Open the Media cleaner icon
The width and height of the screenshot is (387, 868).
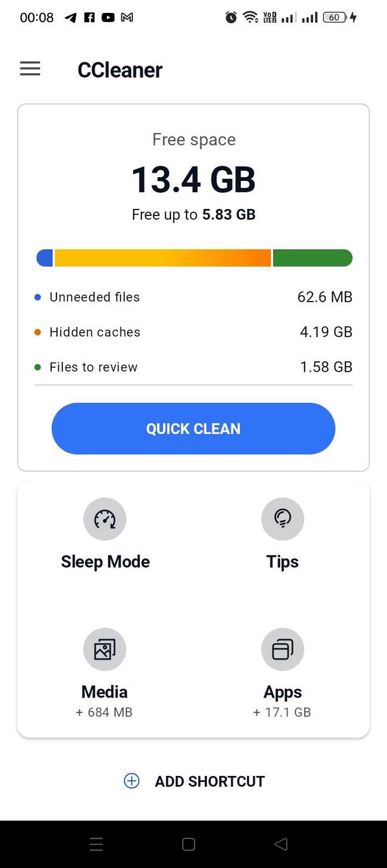tap(104, 649)
